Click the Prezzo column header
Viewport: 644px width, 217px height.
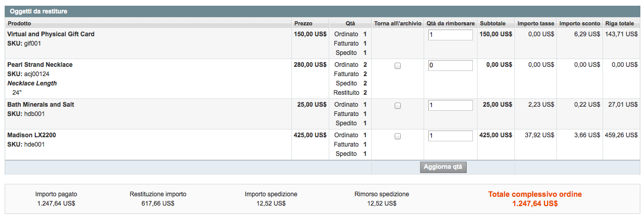point(303,23)
